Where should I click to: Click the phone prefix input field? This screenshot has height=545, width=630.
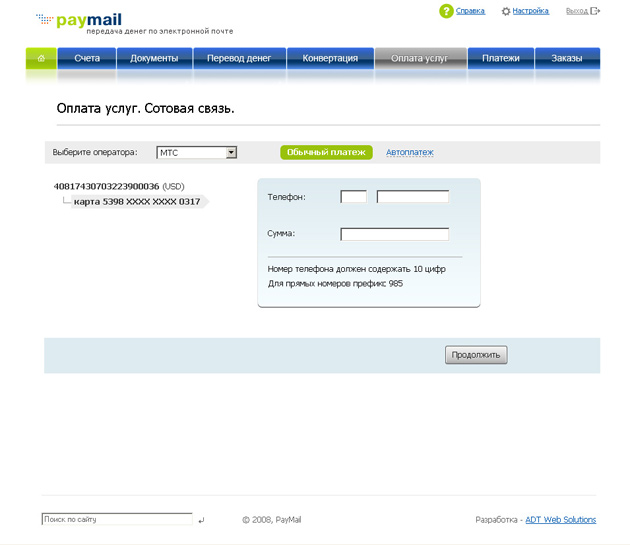click(353, 197)
